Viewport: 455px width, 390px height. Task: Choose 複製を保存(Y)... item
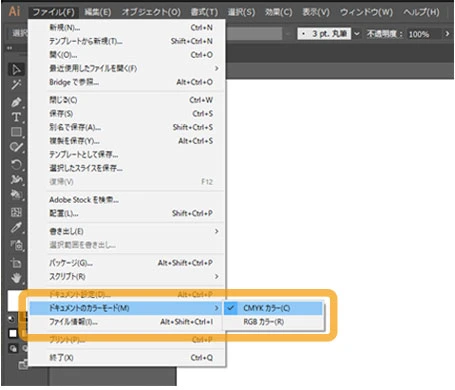tap(127, 141)
